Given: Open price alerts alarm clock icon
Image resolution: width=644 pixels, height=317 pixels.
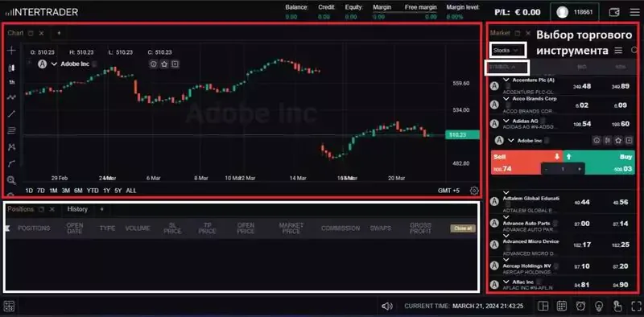Looking at the screenshot, I should (x=580, y=306).
